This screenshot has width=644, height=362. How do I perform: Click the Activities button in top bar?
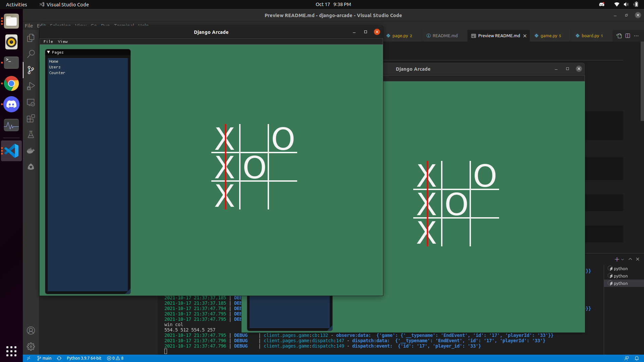(x=16, y=4)
